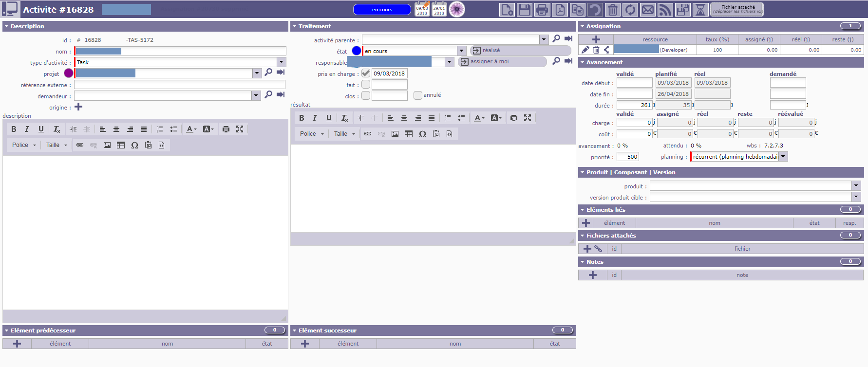This screenshot has height=367, width=868.
Task: Print the activity details
Action: (542, 10)
